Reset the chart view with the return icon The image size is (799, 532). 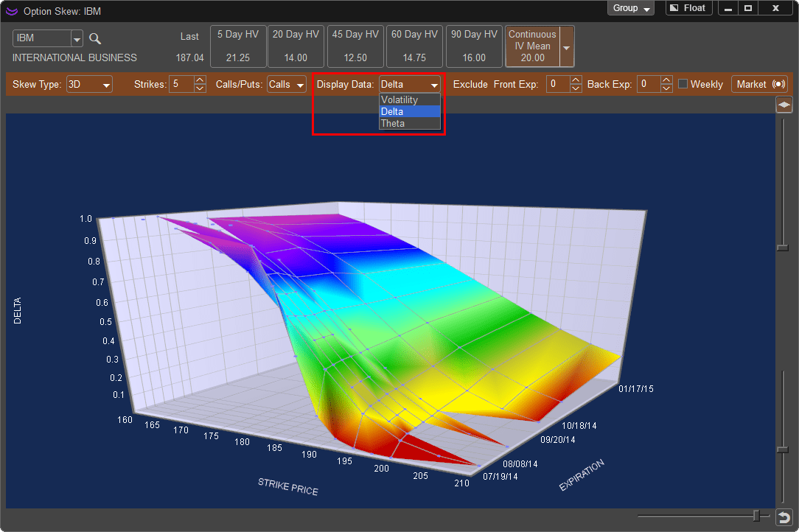tap(784, 517)
